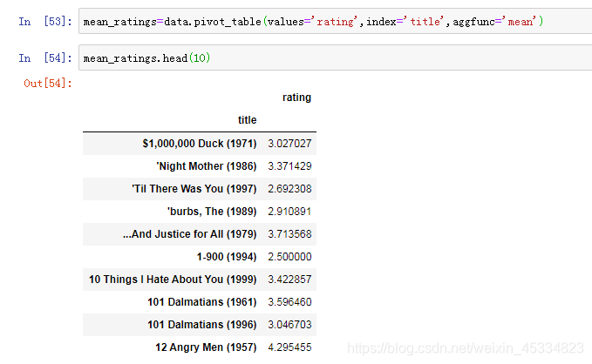592x364 pixels.
Task: Select the In [54] prompt label
Action: click(x=45, y=58)
